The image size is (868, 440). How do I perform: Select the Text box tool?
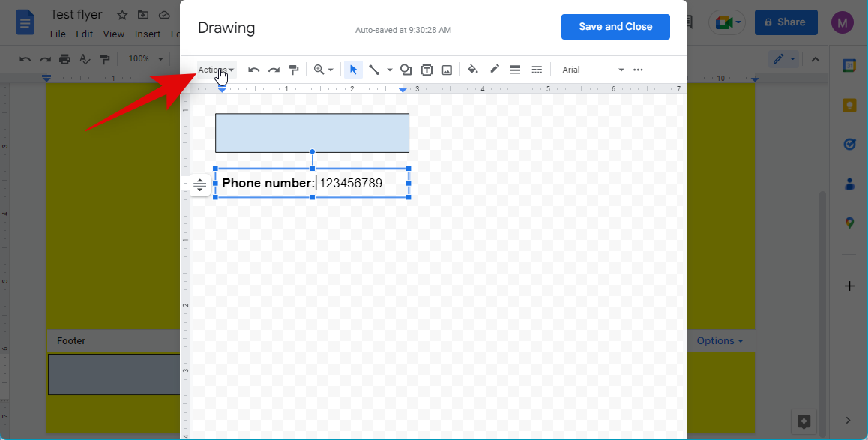(x=427, y=70)
